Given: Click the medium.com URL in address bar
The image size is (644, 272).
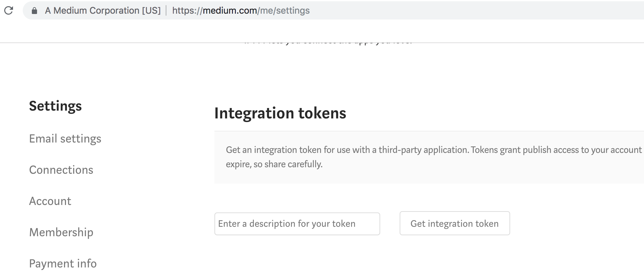Looking at the screenshot, I should pyautogui.click(x=241, y=10).
